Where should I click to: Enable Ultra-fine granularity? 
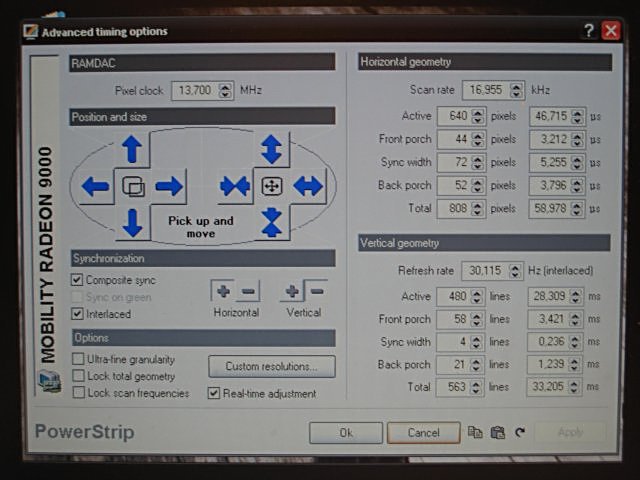78,359
